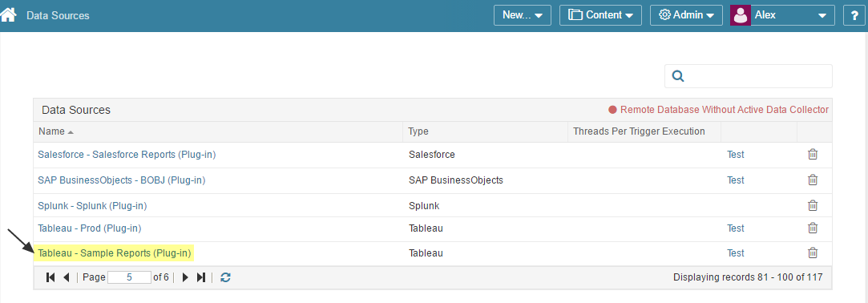The image size is (868, 303).
Task: Open the New... dropdown menu
Action: click(523, 15)
